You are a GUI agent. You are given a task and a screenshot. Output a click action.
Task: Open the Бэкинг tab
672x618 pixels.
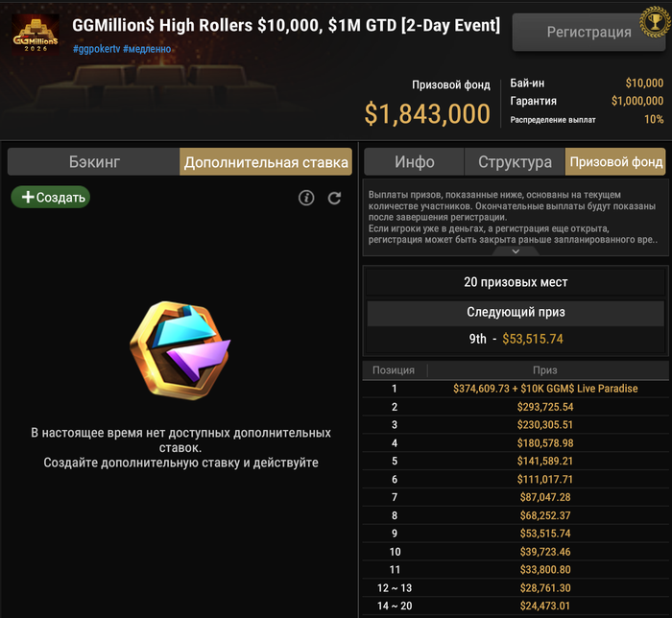pos(94,162)
